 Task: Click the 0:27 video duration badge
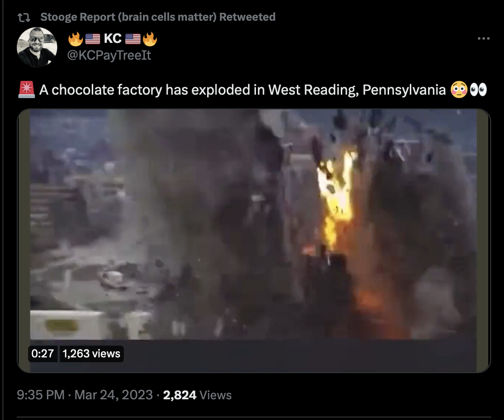click(43, 353)
